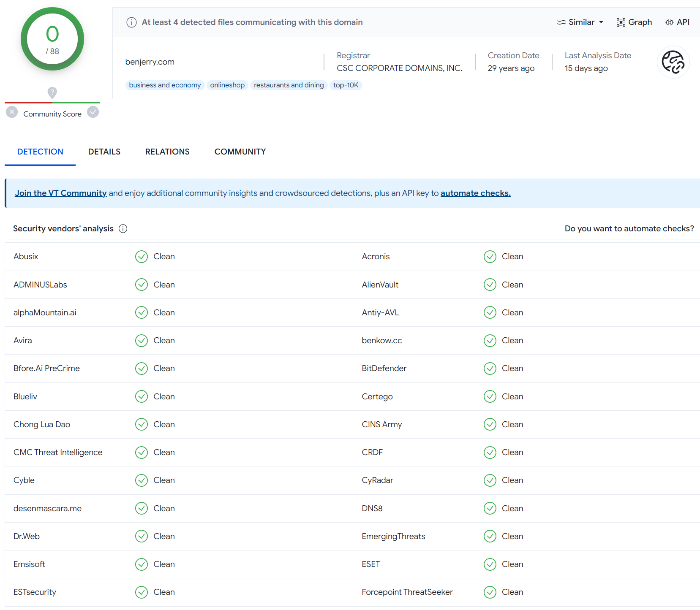The height and width of the screenshot is (610, 700).
Task: Click the domain relations globe icon
Action: pyautogui.click(x=673, y=62)
